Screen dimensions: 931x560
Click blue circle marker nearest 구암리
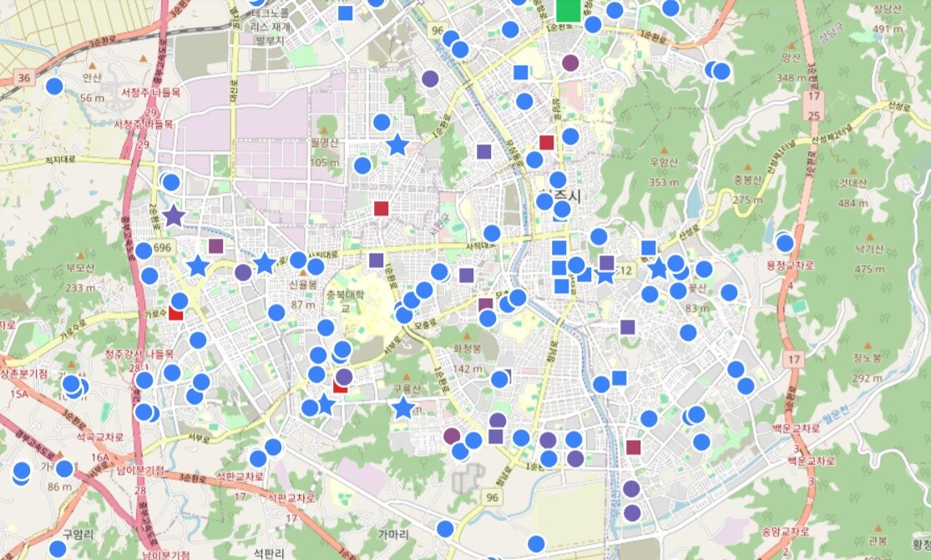point(57,548)
